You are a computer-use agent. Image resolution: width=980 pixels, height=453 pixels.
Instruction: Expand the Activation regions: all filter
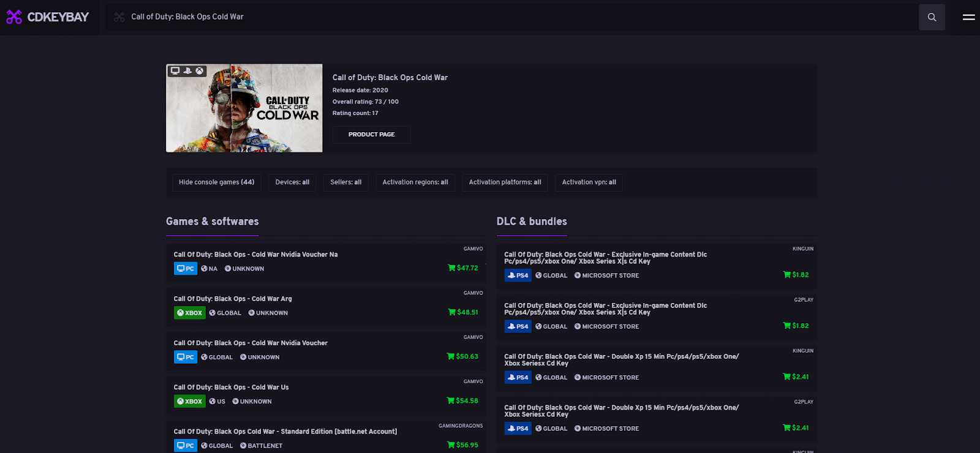(415, 182)
